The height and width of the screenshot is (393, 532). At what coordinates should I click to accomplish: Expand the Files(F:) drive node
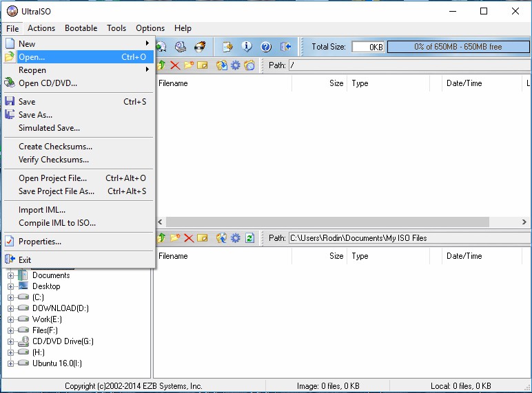click(10, 330)
